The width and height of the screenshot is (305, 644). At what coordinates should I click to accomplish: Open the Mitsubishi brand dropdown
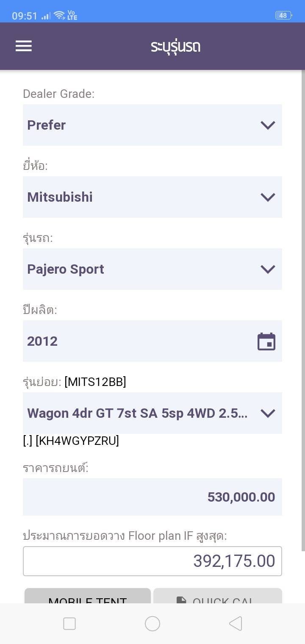click(152, 197)
